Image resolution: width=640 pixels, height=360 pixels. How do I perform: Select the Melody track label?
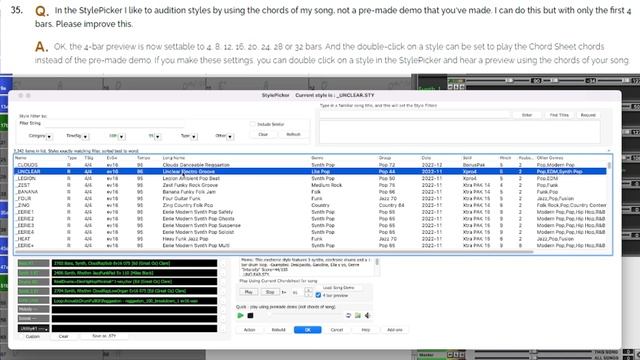pyautogui.click(x=33, y=309)
